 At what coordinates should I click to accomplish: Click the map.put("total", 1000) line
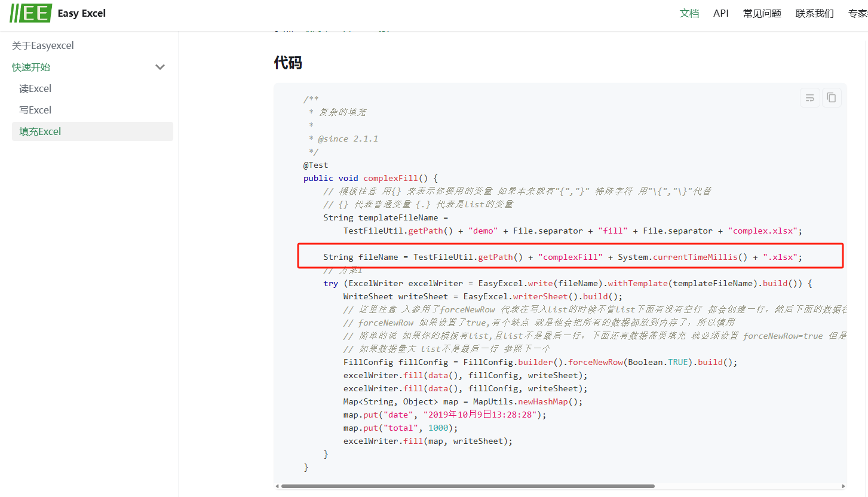tap(400, 428)
